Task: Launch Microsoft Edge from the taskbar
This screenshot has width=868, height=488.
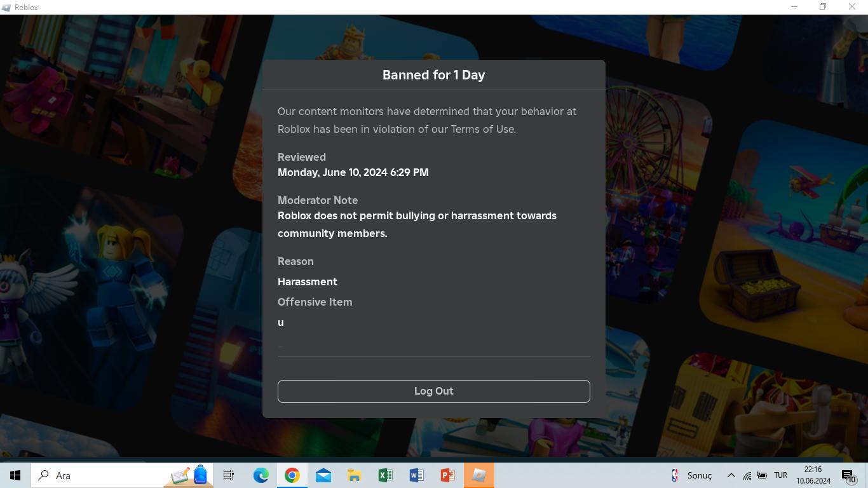Action: tap(261, 475)
